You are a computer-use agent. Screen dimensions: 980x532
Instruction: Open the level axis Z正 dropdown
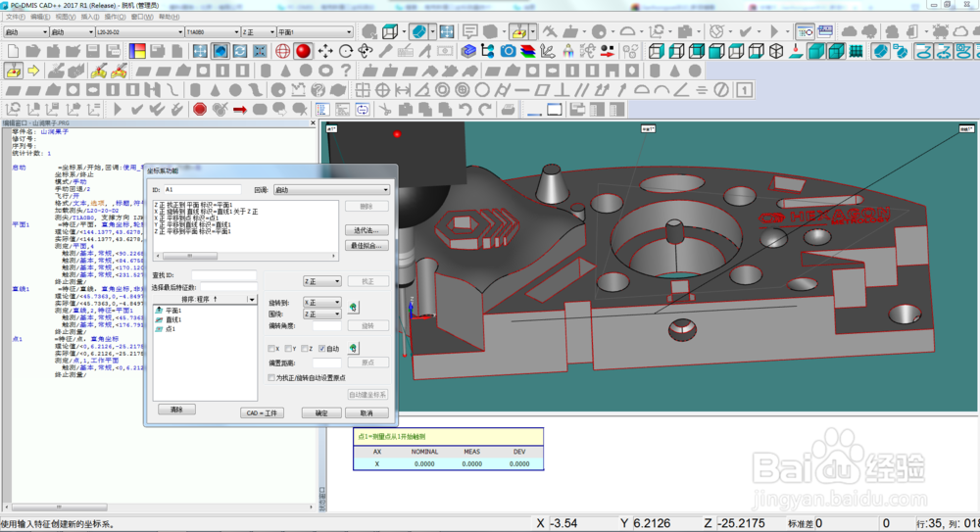tap(322, 281)
